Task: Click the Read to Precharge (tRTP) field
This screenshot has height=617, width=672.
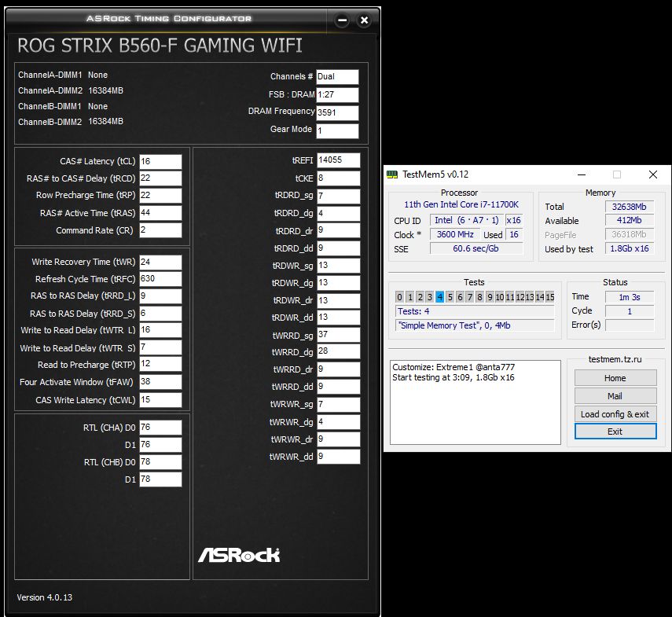Action: coord(160,364)
